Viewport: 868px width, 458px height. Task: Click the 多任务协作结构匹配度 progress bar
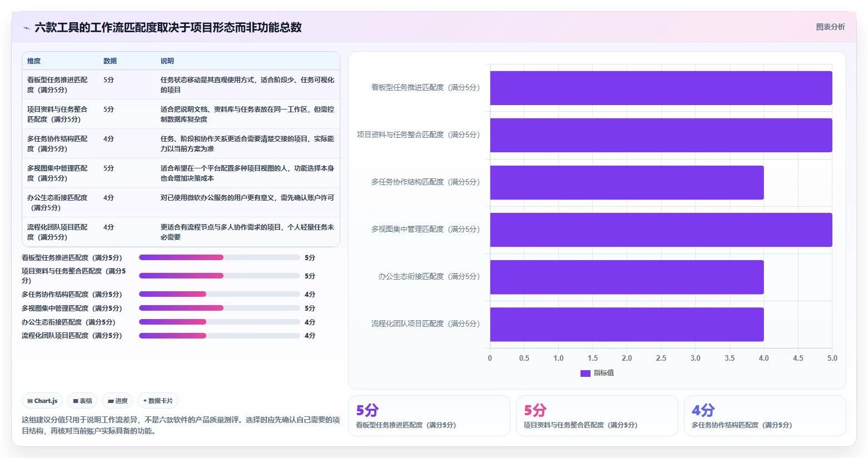click(x=220, y=294)
